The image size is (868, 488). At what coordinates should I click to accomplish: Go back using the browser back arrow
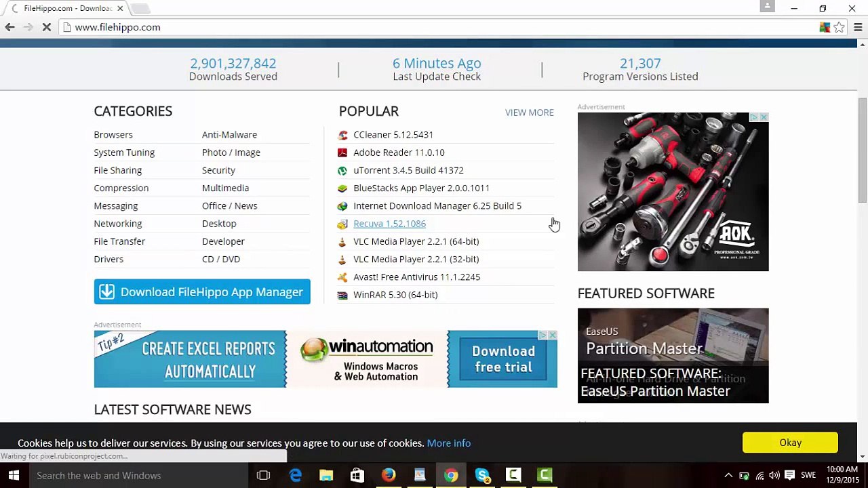[x=9, y=27]
